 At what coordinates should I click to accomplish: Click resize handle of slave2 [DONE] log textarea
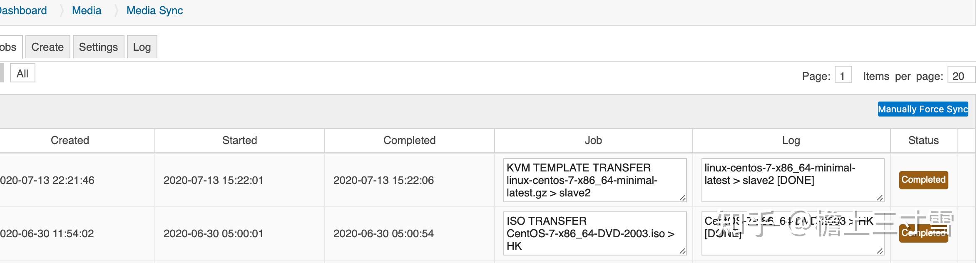point(879,198)
